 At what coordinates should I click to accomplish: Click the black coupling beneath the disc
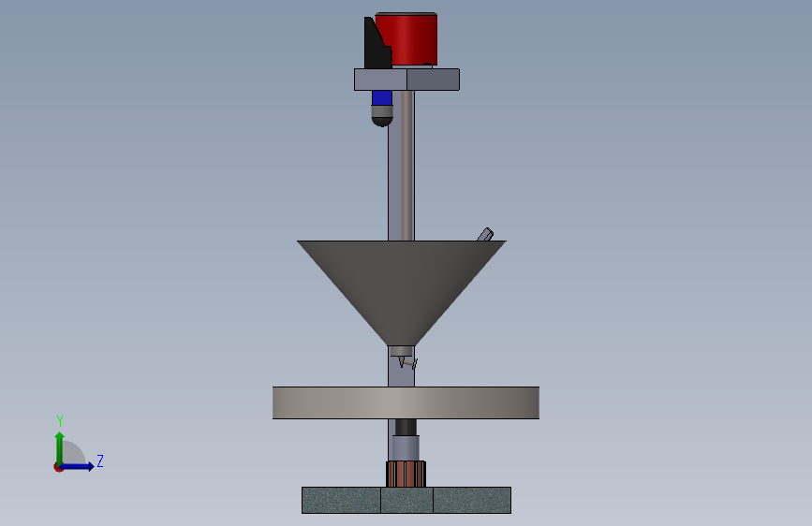(x=406, y=427)
